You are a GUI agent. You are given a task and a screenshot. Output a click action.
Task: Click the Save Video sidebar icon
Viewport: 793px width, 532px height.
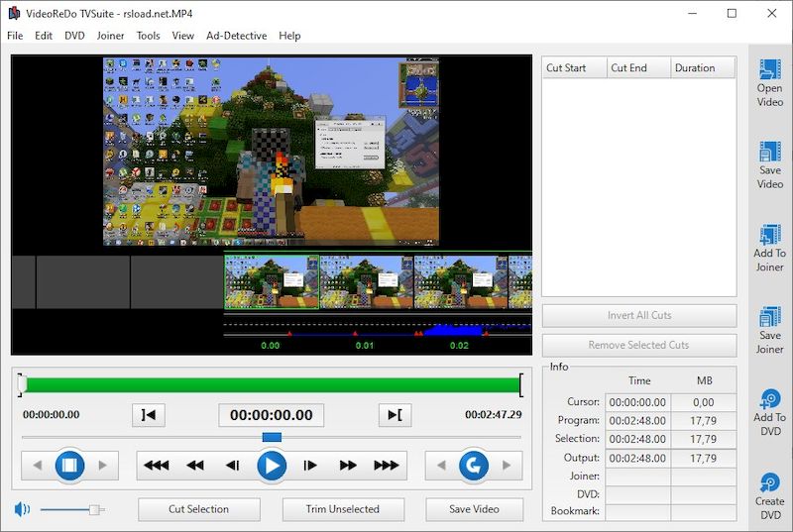pos(770,164)
